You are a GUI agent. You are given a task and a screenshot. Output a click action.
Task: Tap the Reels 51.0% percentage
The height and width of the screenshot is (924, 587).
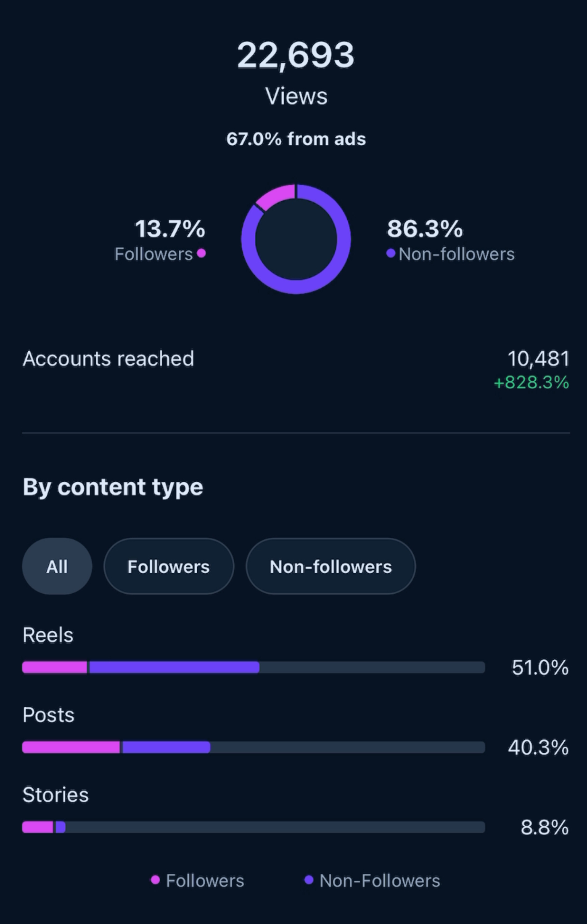(x=540, y=667)
